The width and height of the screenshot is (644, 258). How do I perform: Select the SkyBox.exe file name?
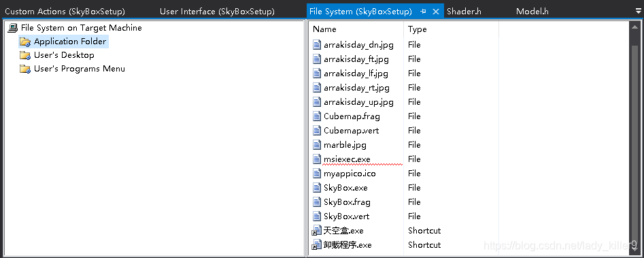click(x=345, y=188)
